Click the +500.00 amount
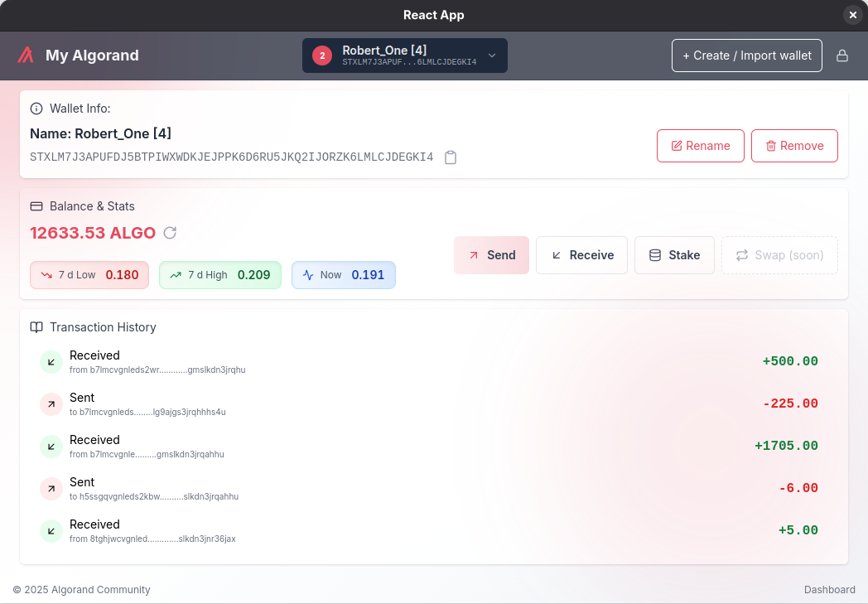This screenshot has width=868, height=604. pos(790,361)
